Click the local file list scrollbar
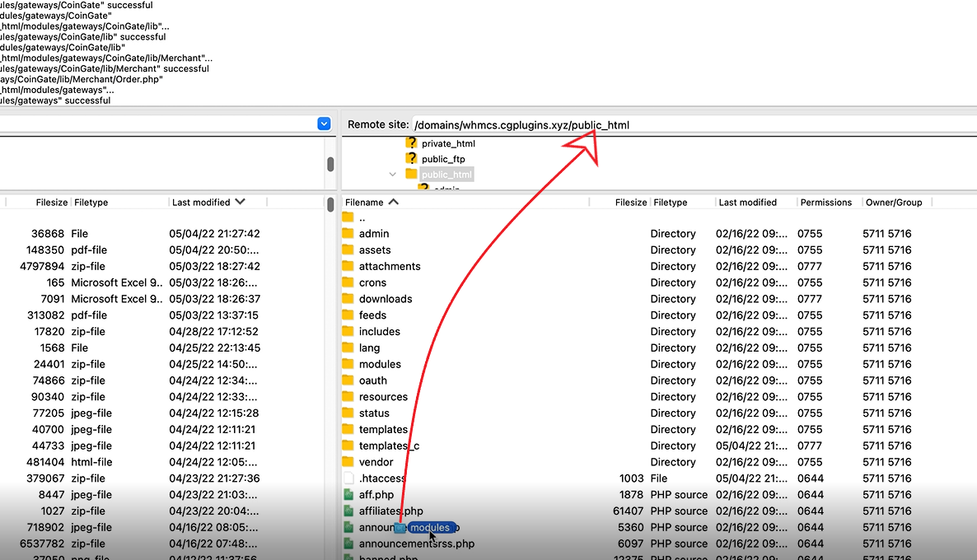The height and width of the screenshot is (560, 977). 330,203
